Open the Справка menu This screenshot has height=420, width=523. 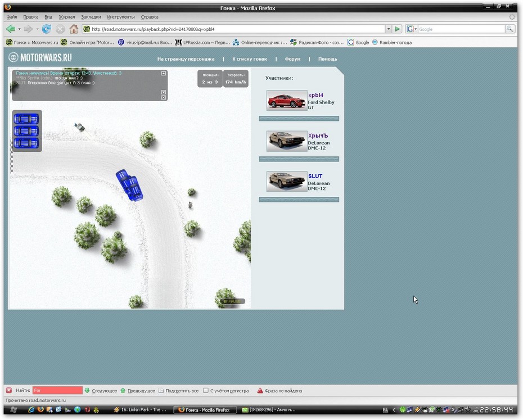point(150,17)
